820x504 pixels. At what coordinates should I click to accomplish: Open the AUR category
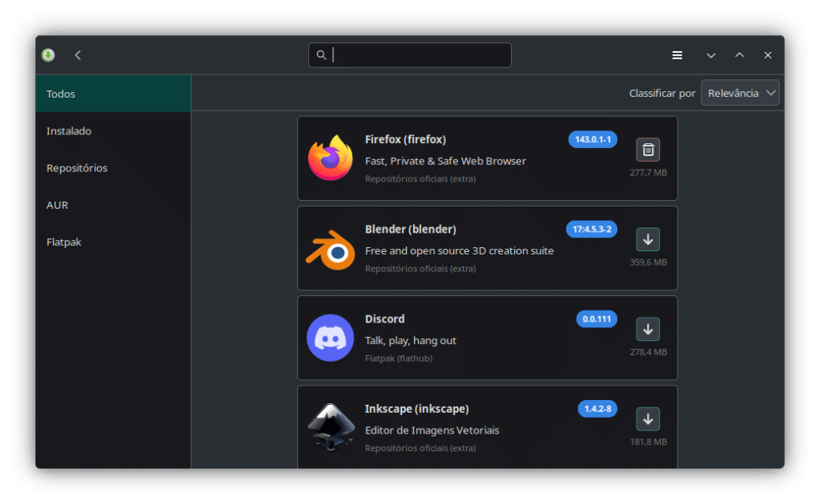pos(113,205)
